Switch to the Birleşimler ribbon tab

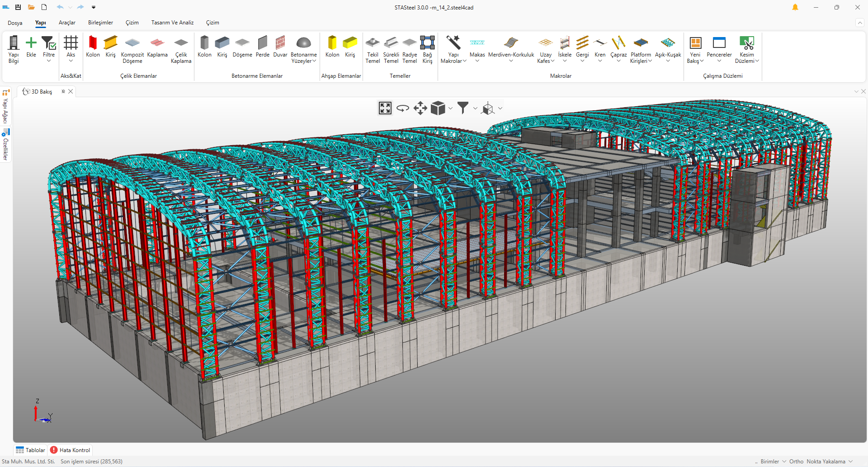click(100, 23)
